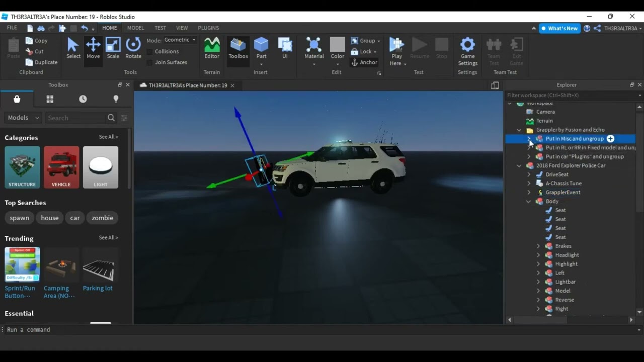Open the VEHICLE category thumbnail

click(x=61, y=167)
